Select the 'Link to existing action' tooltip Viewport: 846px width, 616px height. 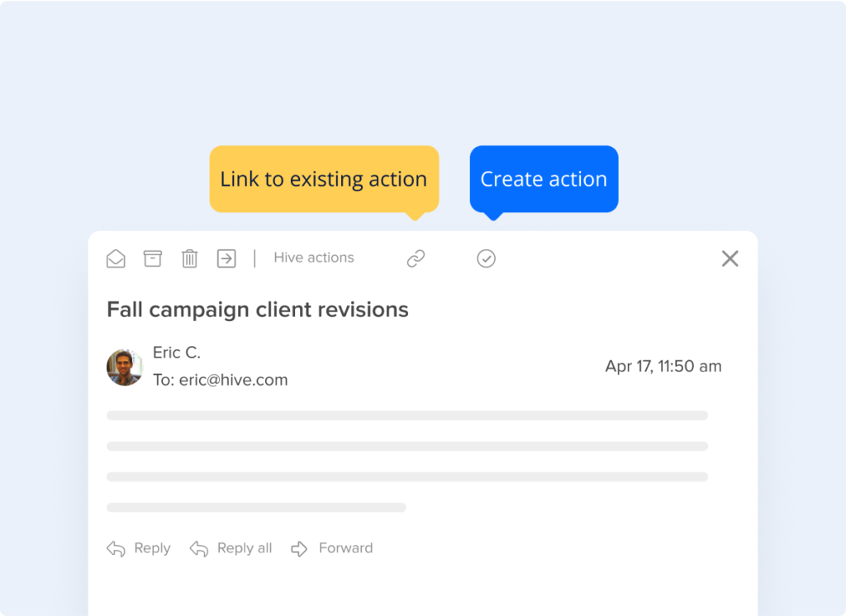324,179
